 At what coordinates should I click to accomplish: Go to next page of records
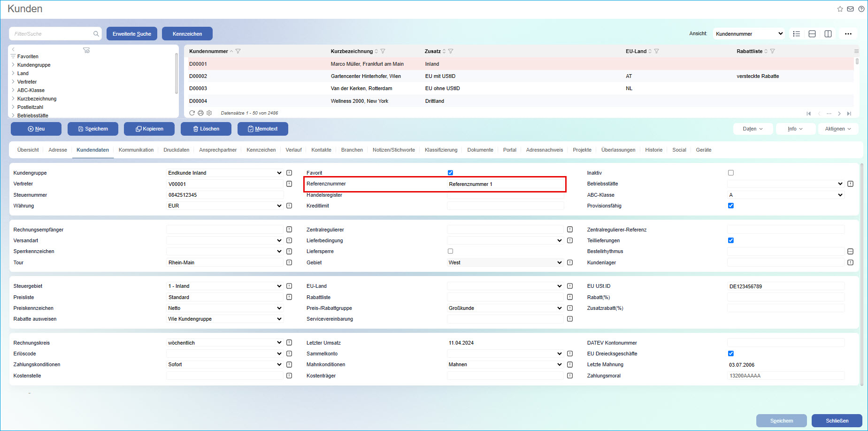(x=839, y=114)
